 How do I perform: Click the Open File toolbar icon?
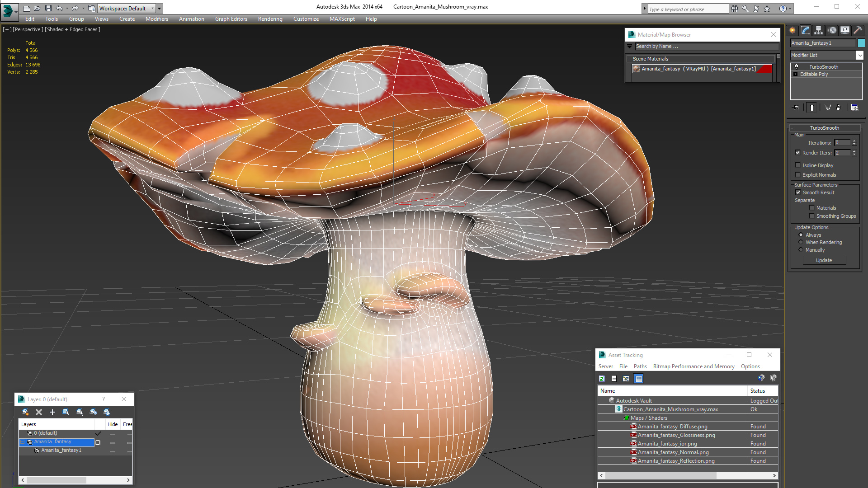[38, 8]
